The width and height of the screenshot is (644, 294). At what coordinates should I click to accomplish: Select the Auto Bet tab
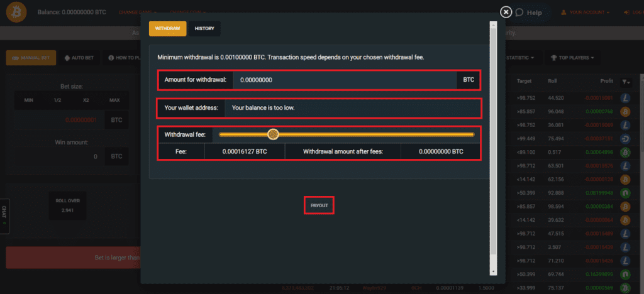pos(79,58)
